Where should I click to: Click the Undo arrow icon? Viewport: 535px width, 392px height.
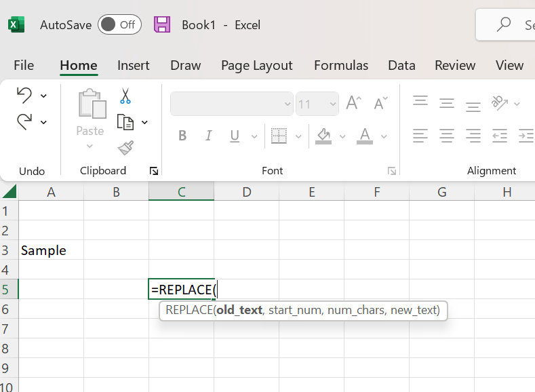pyautogui.click(x=24, y=95)
